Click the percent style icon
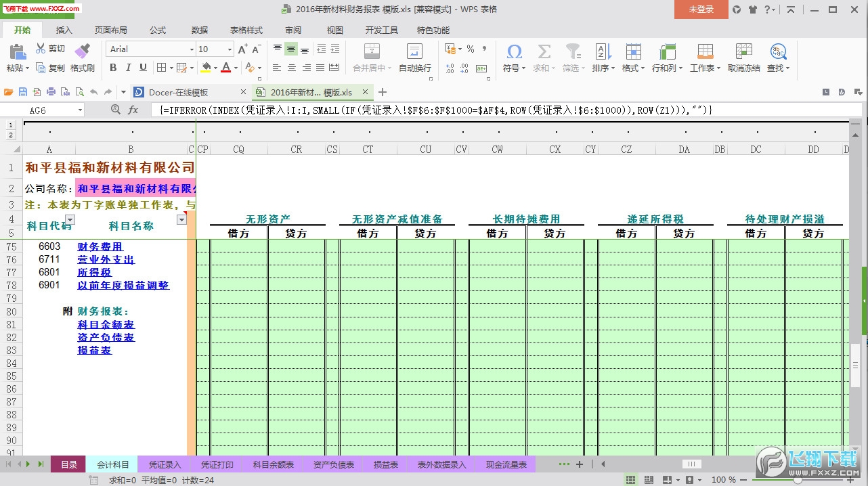The height and width of the screenshot is (486, 868). coord(470,49)
